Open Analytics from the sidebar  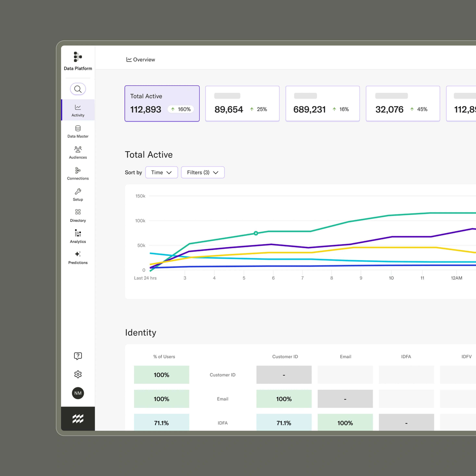click(78, 237)
